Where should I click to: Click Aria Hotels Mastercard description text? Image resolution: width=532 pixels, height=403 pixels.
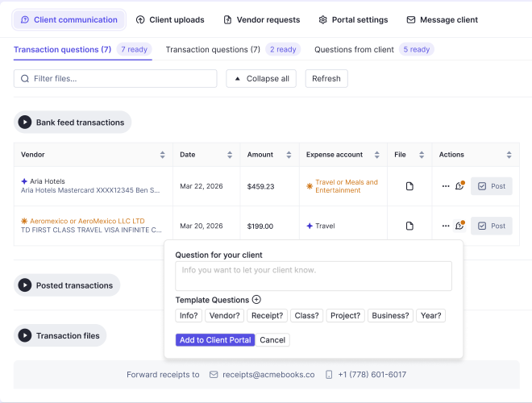coord(90,190)
